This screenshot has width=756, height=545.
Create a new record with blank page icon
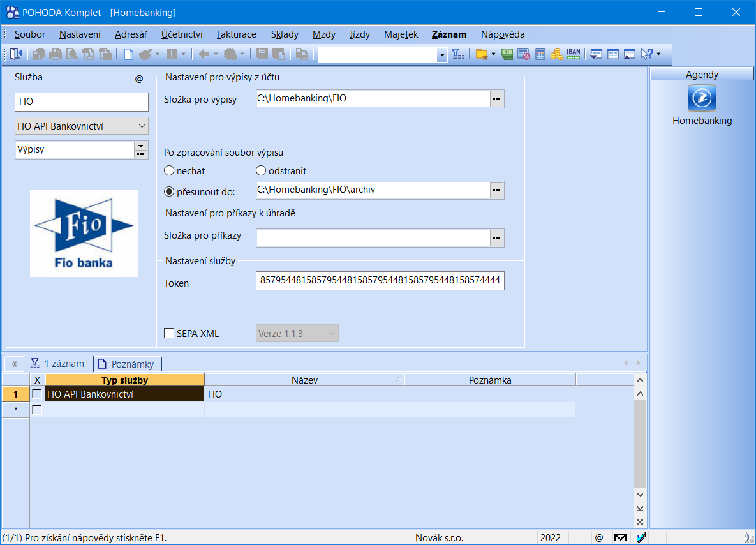(x=128, y=54)
